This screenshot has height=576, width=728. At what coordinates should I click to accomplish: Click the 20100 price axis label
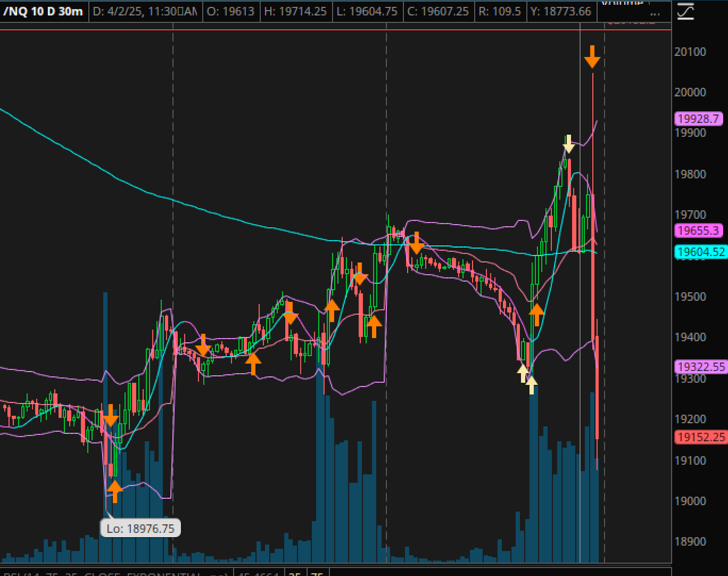690,52
